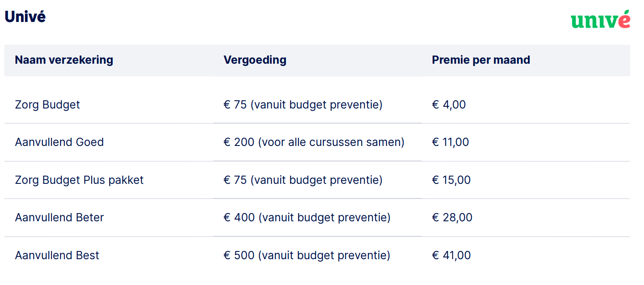The height and width of the screenshot is (285, 644).
Task: Click the € 41,00 monthly premium
Action: pos(451,255)
